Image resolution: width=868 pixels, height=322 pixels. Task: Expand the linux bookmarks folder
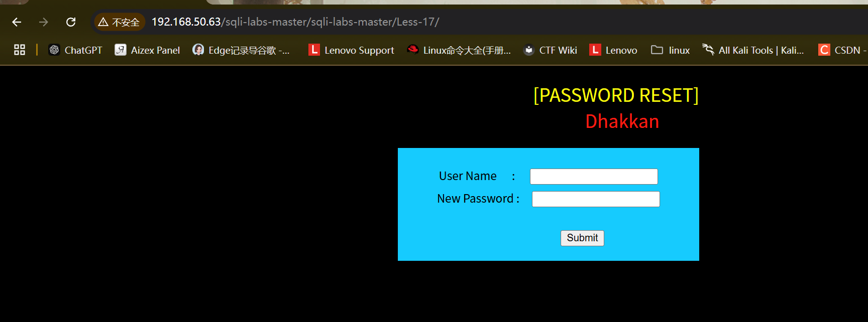671,50
